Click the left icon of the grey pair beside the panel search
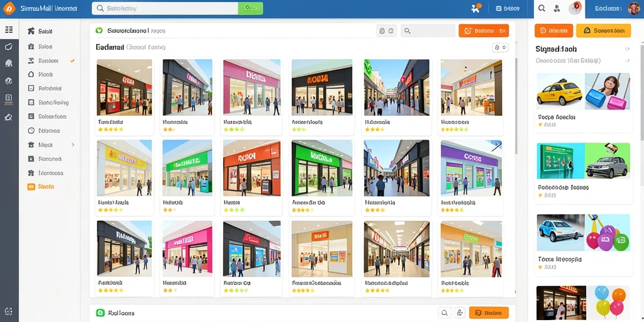Image resolution: width=644 pixels, height=322 pixels. (x=382, y=31)
